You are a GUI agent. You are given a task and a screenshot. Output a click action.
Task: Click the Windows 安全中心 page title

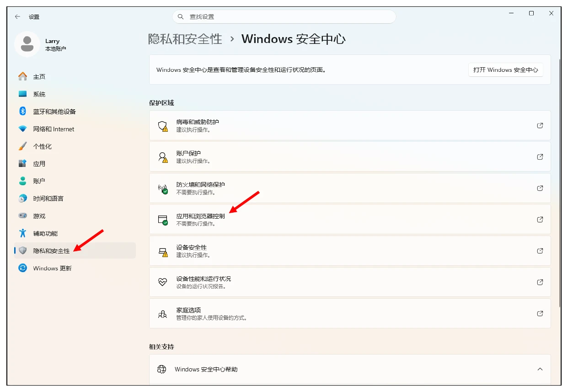coord(294,39)
